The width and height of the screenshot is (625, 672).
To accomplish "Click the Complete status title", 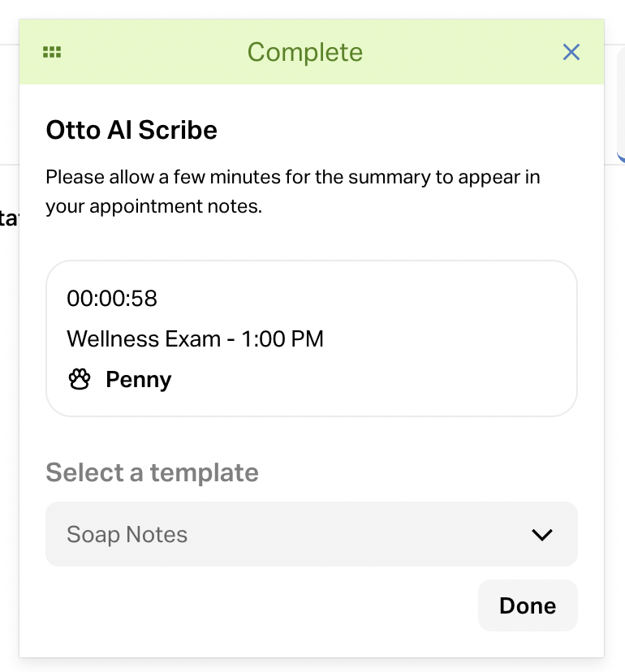I will pyautogui.click(x=305, y=53).
